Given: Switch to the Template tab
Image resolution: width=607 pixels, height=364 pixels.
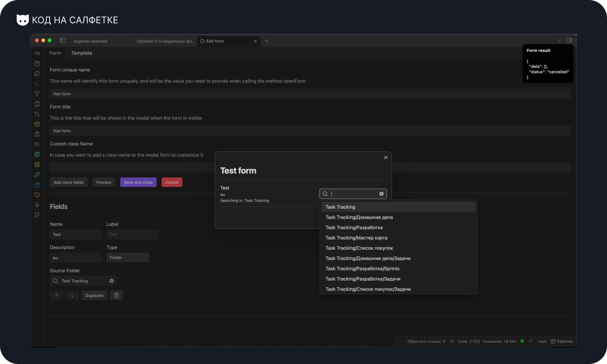Looking at the screenshot, I should pos(82,53).
